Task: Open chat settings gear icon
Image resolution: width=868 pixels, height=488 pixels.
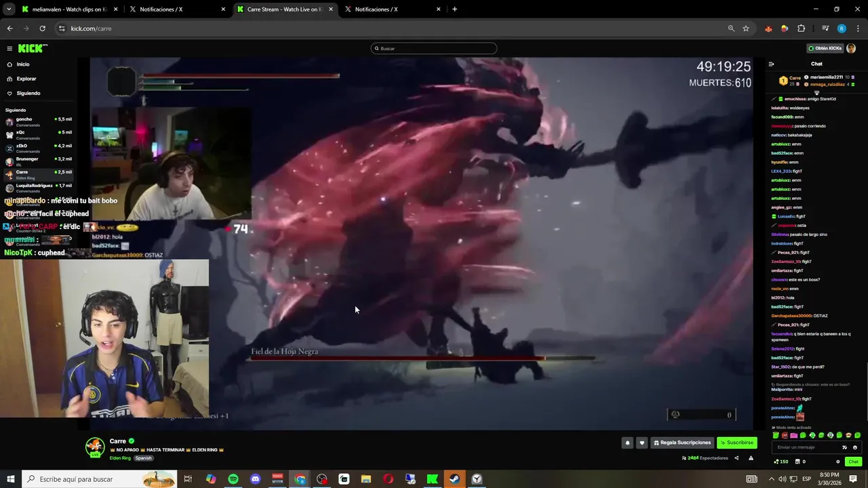Action: [x=837, y=462]
